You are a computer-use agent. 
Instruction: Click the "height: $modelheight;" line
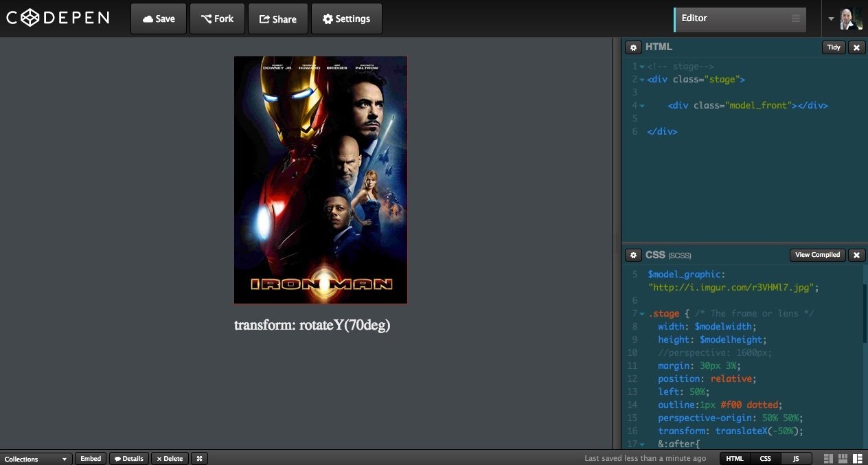tap(711, 339)
